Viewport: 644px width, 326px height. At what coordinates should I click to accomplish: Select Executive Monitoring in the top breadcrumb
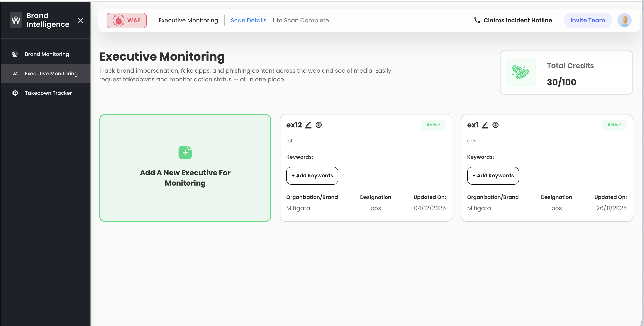[188, 20]
